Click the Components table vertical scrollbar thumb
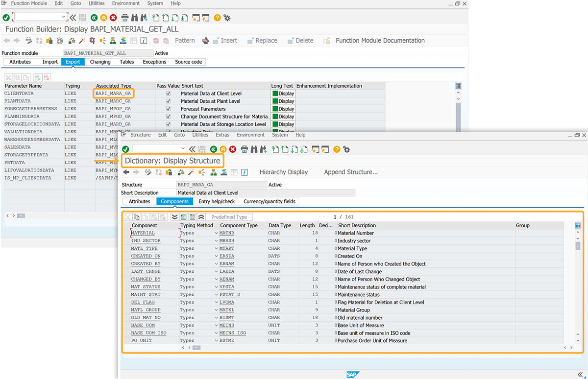 (578, 245)
